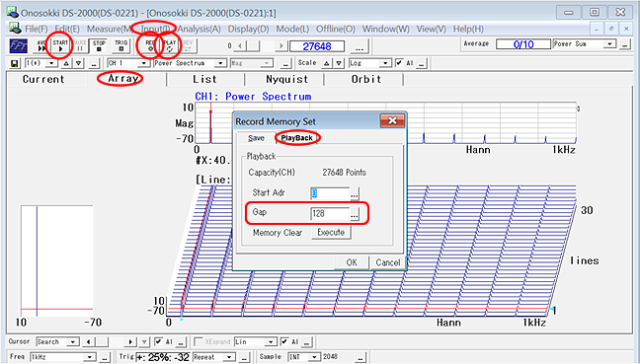Toggle the Scale Al checkbox
The width and height of the screenshot is (640, 364).
tap(399, 63)
